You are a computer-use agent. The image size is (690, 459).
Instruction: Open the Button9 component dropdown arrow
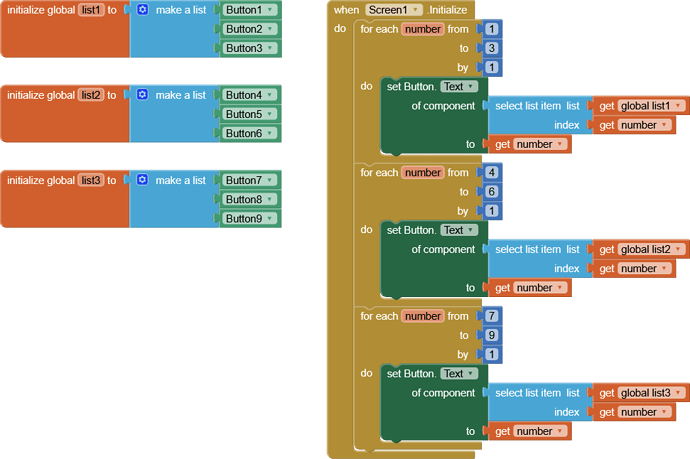pyautogui.click(x=270, y=218)
